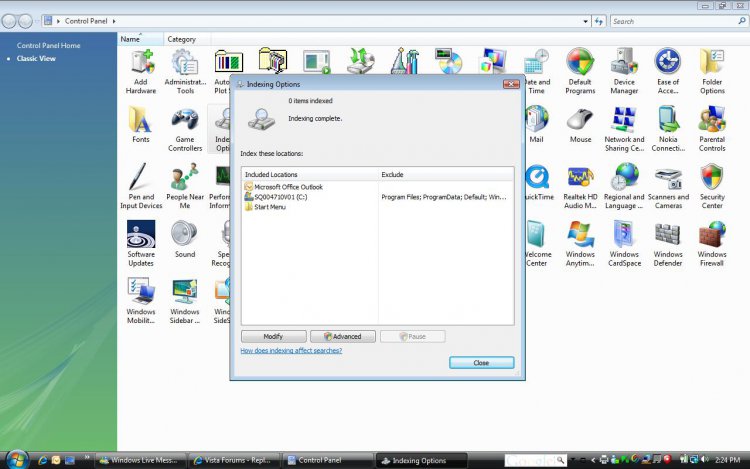Open Mouse settings icon
The height and width of the screenshot is (469, 750).
(x=580, y=125)
